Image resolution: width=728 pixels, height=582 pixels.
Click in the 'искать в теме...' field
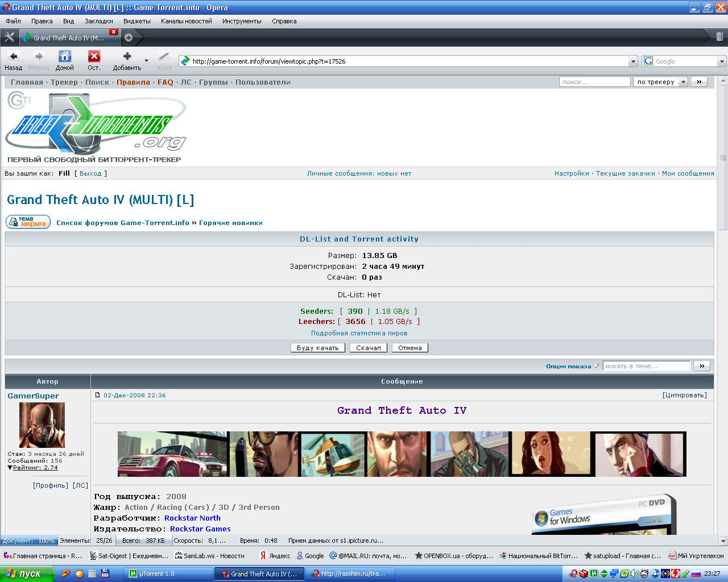point(647,366)
